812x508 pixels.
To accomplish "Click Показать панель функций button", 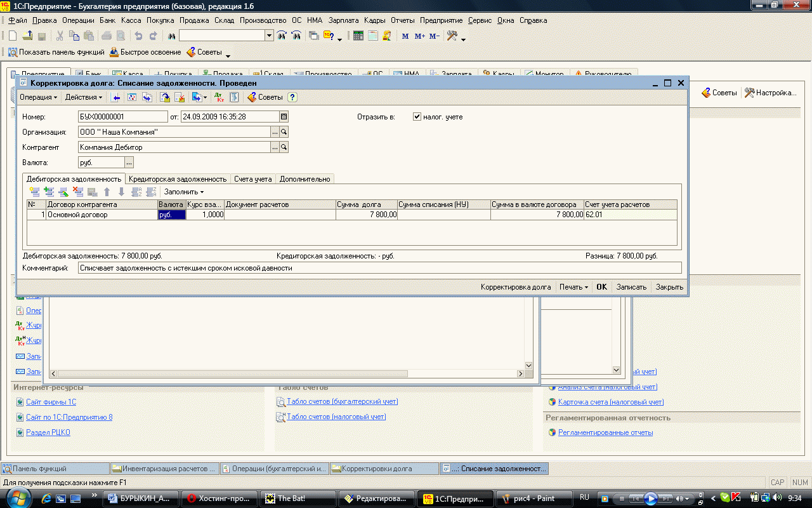I will click(x=56, y=53).
